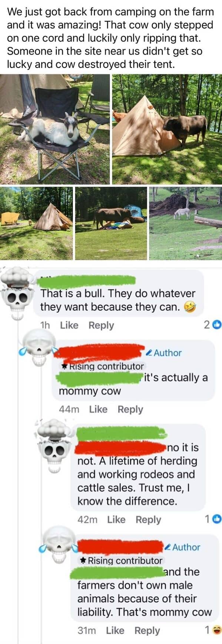Reply to the 'That is a bull' comment

(x=101, y=325)
